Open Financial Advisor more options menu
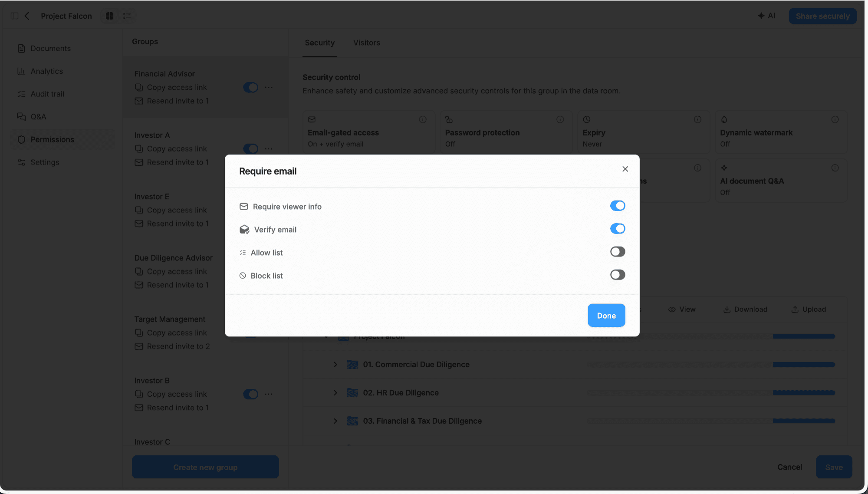 269,87
